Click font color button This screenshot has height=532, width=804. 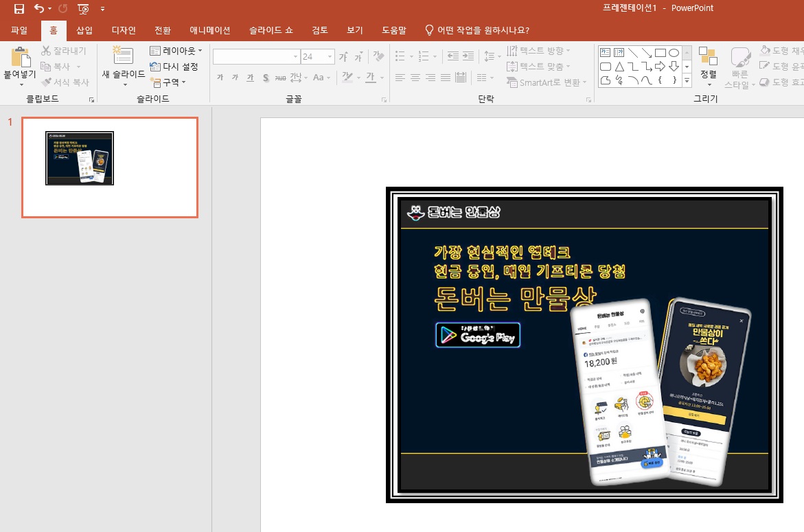pyautogui.click(x=371, y=78)
